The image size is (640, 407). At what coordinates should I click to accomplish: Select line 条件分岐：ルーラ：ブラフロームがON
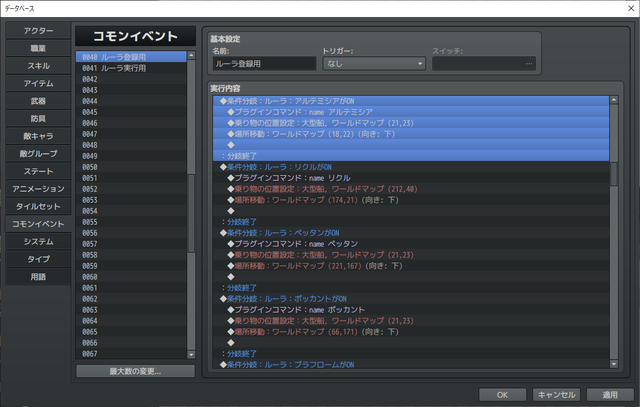pos(411,365)
